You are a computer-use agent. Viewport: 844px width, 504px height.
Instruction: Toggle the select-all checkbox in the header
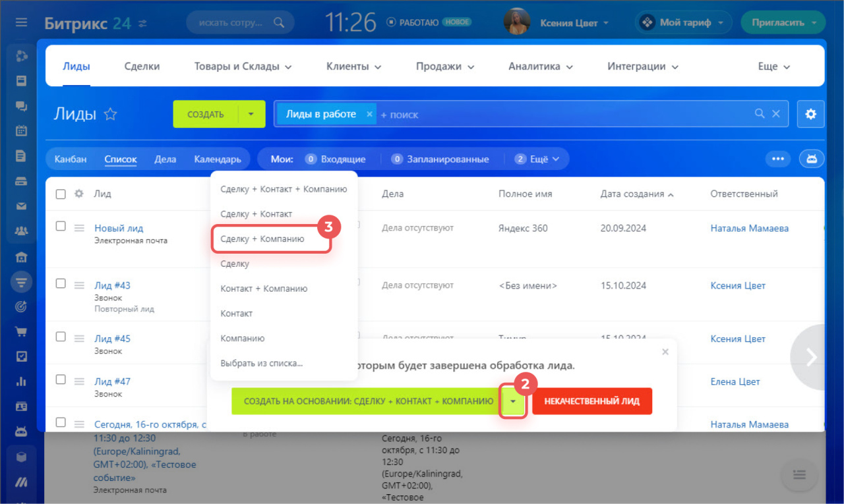(x=61, y=194)
